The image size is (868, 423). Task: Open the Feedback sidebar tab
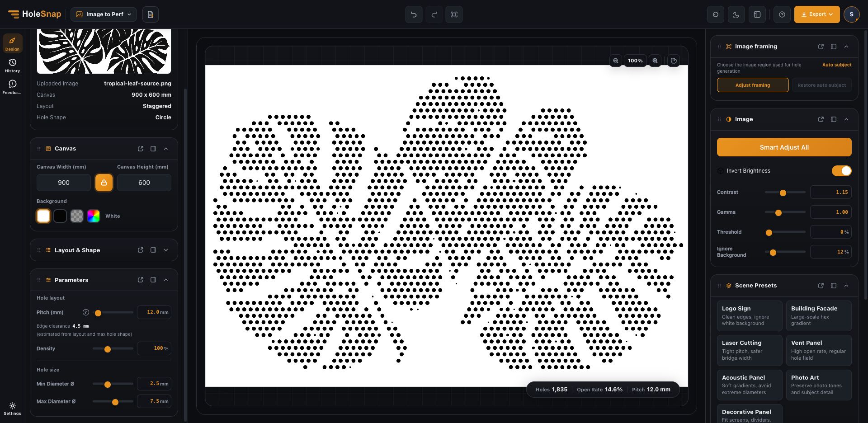tap(12, 87)
